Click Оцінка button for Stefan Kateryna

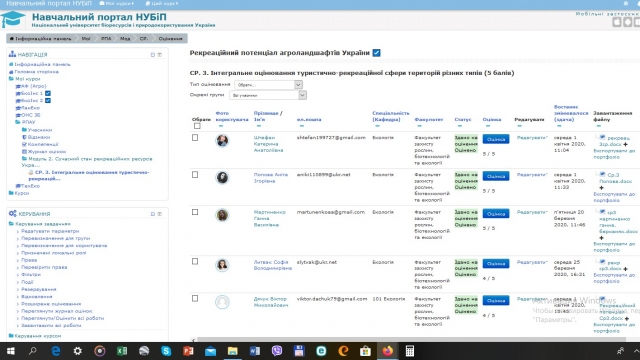496,139
